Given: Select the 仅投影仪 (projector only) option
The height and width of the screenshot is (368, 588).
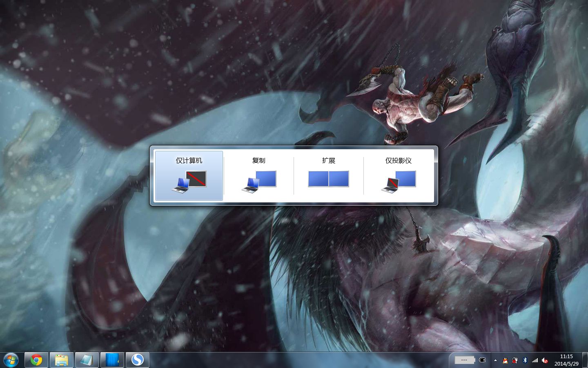Looking at the screenshot, I should (399, 175).
